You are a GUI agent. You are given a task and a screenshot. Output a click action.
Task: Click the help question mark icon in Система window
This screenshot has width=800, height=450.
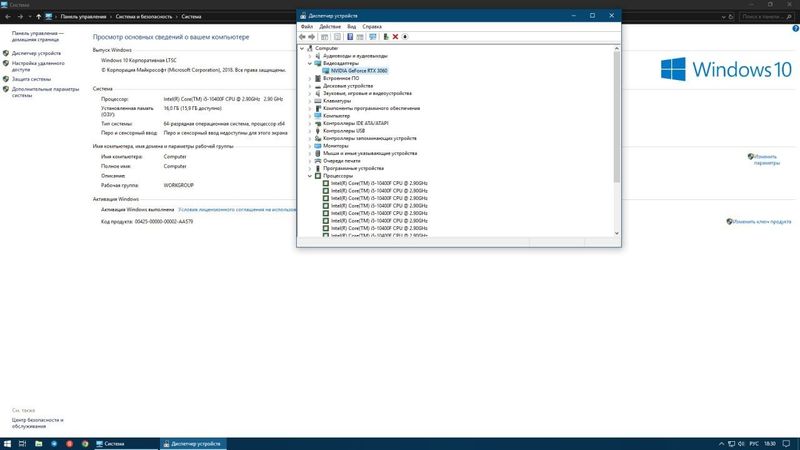(795, 29)
